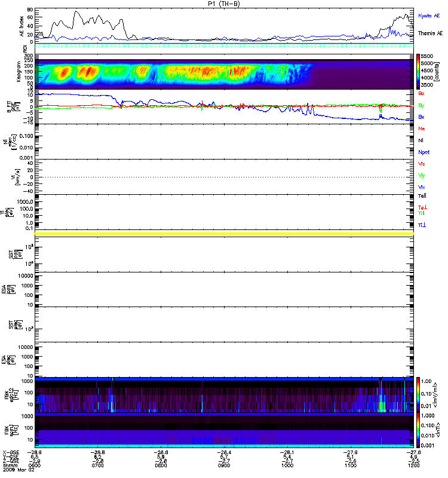Viewport: 448px width, 478px height.
Task: Click the '0.001' tick on scm color bar
Action: click(428, 445)
